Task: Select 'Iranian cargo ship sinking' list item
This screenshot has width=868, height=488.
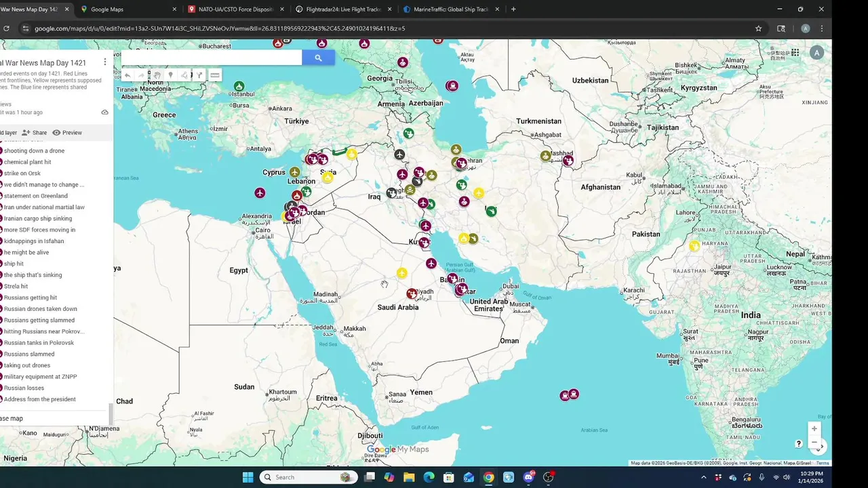Action: tap(38, 218)
